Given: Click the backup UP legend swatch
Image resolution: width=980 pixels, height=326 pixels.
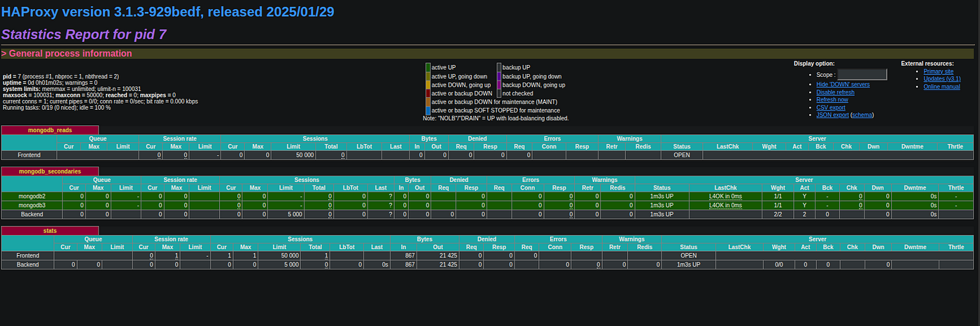Looking at the screenshot, I should click(x=498, y=67).
